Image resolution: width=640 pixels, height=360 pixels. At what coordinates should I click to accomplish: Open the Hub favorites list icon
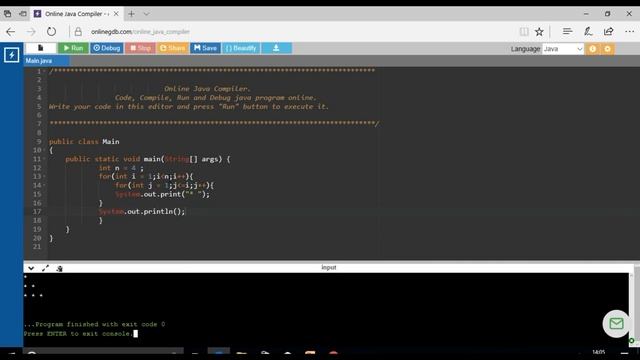567,31
